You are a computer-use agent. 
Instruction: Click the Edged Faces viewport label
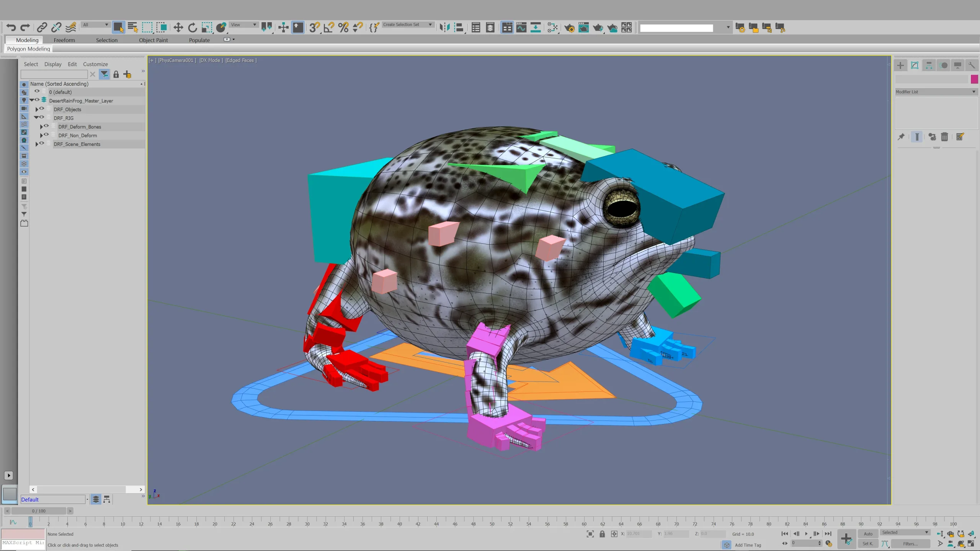[240, 60]
